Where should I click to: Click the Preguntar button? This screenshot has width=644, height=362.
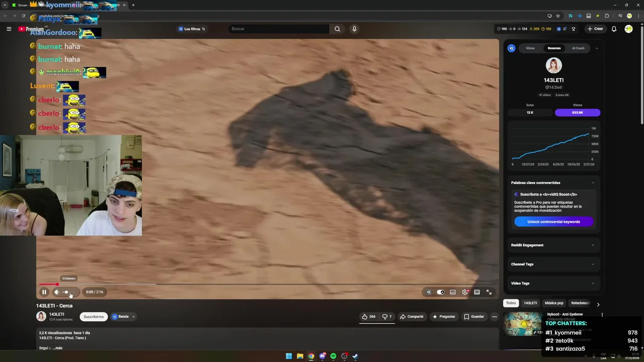click(x=443, y=317)
